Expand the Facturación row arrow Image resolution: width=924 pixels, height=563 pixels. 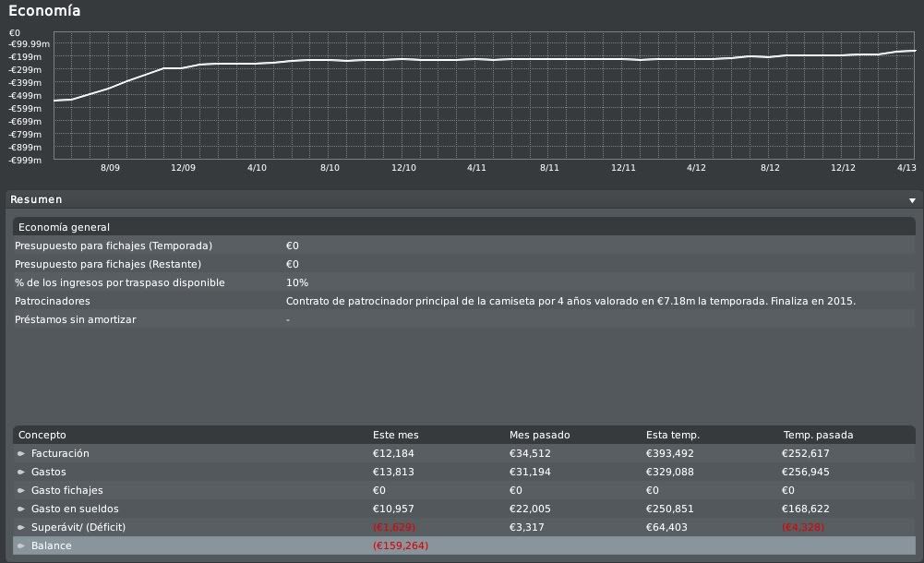(21, 453)
